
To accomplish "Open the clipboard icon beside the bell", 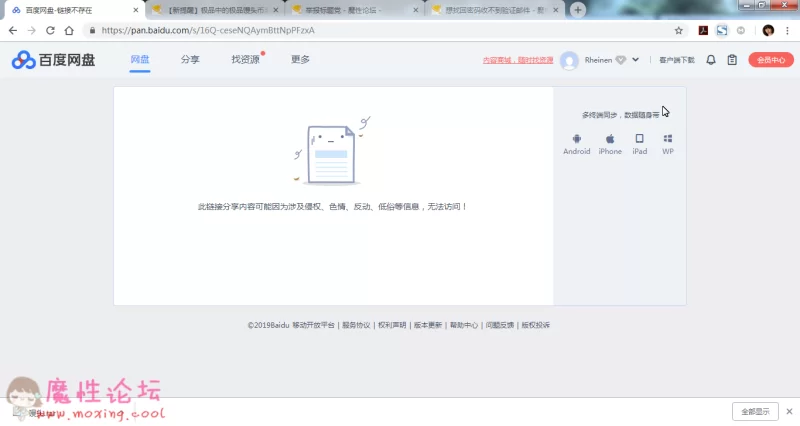I will [732, 60].
